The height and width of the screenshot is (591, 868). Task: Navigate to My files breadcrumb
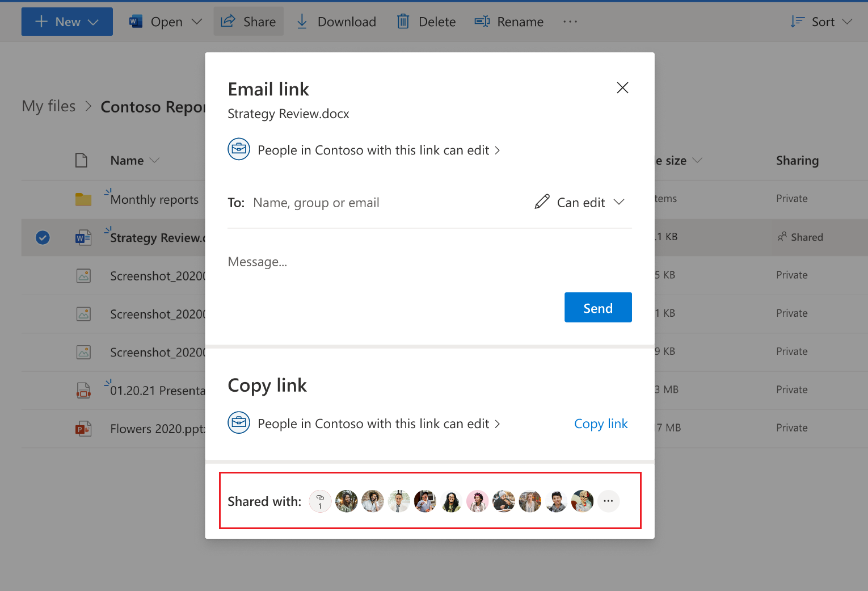pos(48,106)
